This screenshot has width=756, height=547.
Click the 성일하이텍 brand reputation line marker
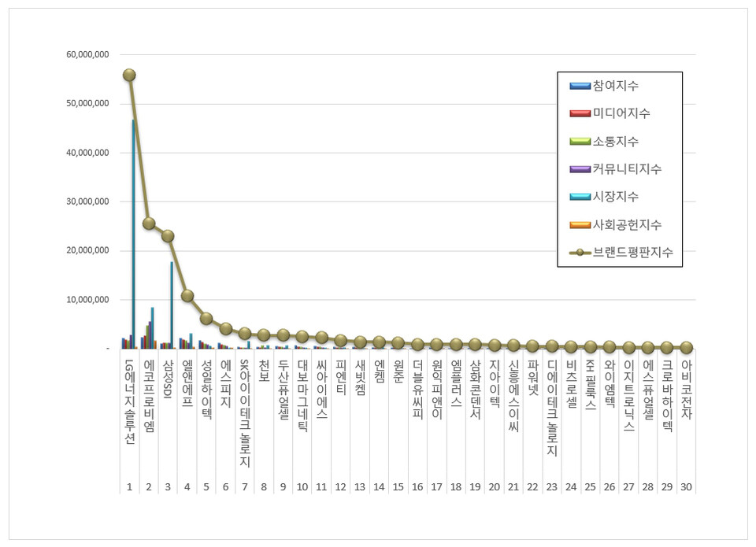click(x=206, y=319)
